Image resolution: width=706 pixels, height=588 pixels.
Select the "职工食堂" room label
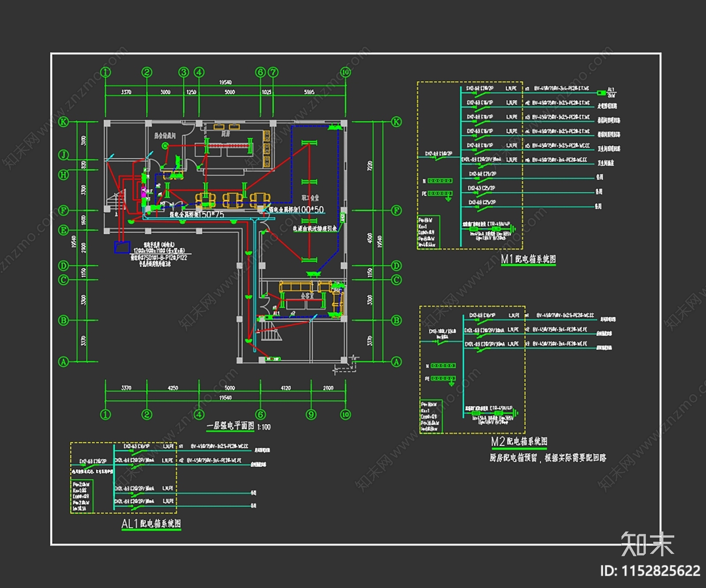click(x=310, y=198)
